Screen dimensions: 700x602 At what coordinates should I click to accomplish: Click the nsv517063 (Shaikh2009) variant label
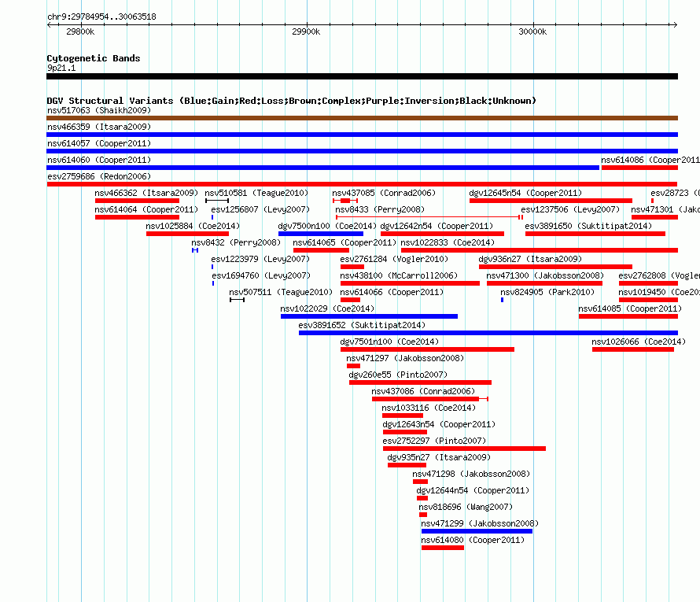coord(99,110)
